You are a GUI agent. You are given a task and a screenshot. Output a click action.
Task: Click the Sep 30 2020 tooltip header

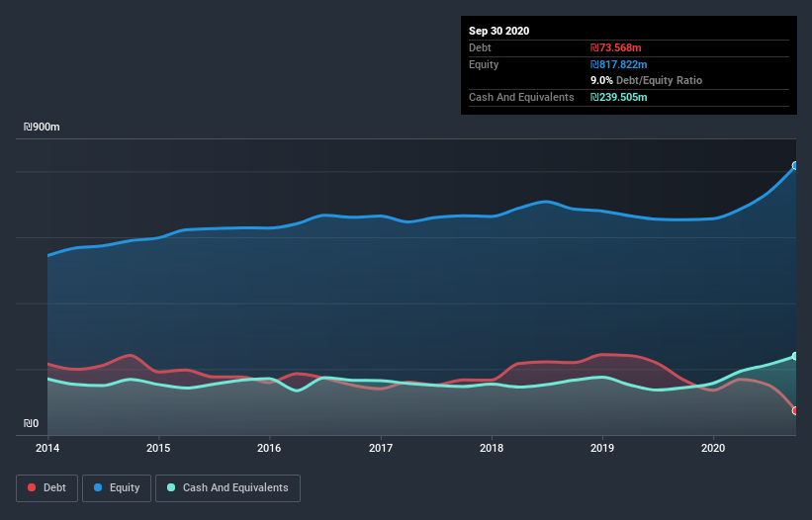pos(499,31)
